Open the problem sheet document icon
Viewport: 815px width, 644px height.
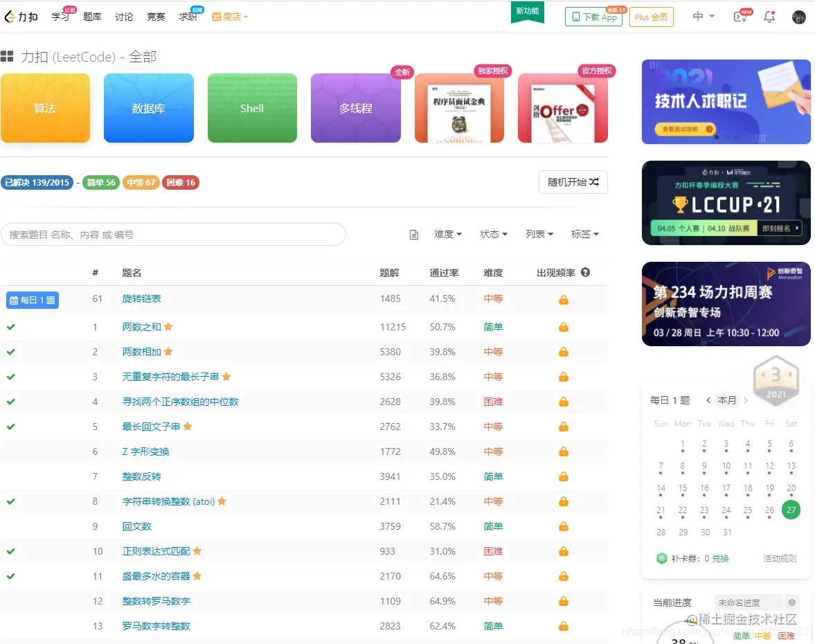tap(414, 234)
